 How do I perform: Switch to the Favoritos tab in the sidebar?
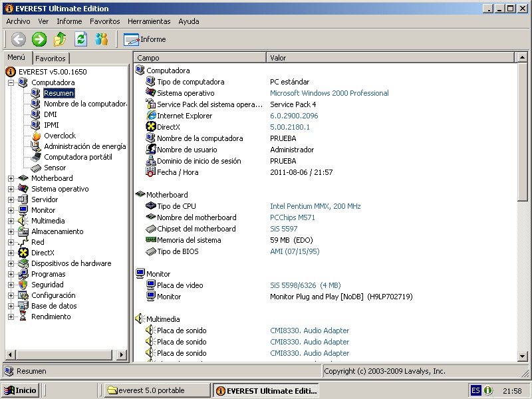(x=51, y=59)
